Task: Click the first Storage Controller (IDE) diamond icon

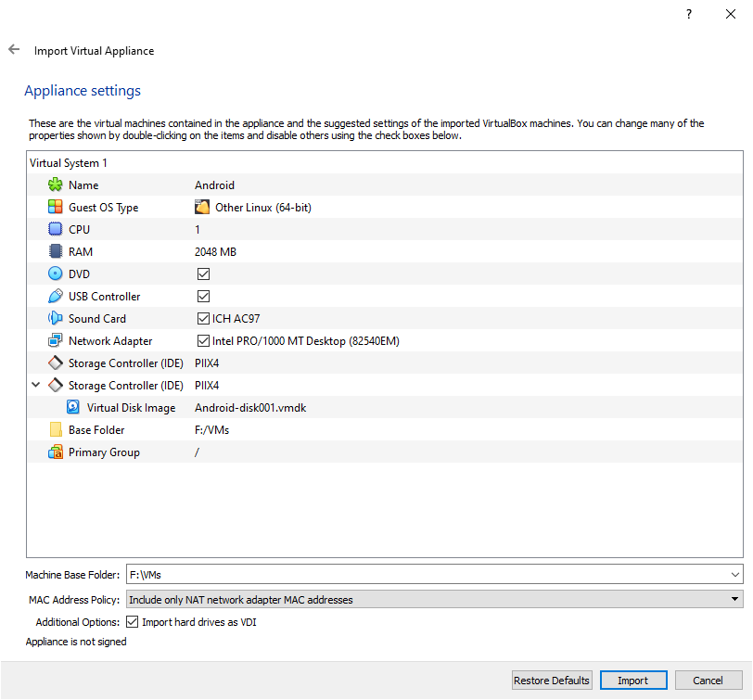Action: pyautogui.click(x=56, y=363)
